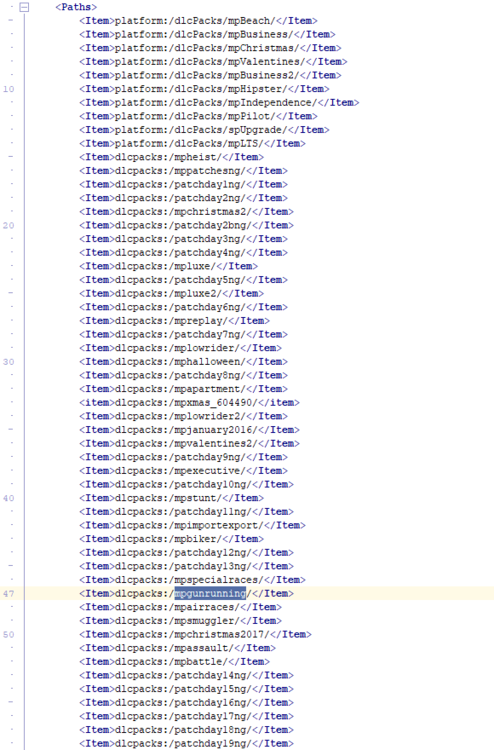Select the mpchristmas2017 line
The height and width of the screenshot is (750, 494).
[x=196, y=634]
